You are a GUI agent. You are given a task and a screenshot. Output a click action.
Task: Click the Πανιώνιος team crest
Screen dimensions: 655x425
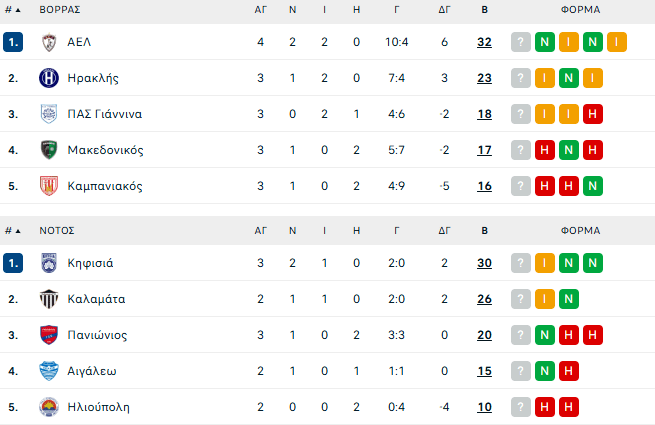49,335
